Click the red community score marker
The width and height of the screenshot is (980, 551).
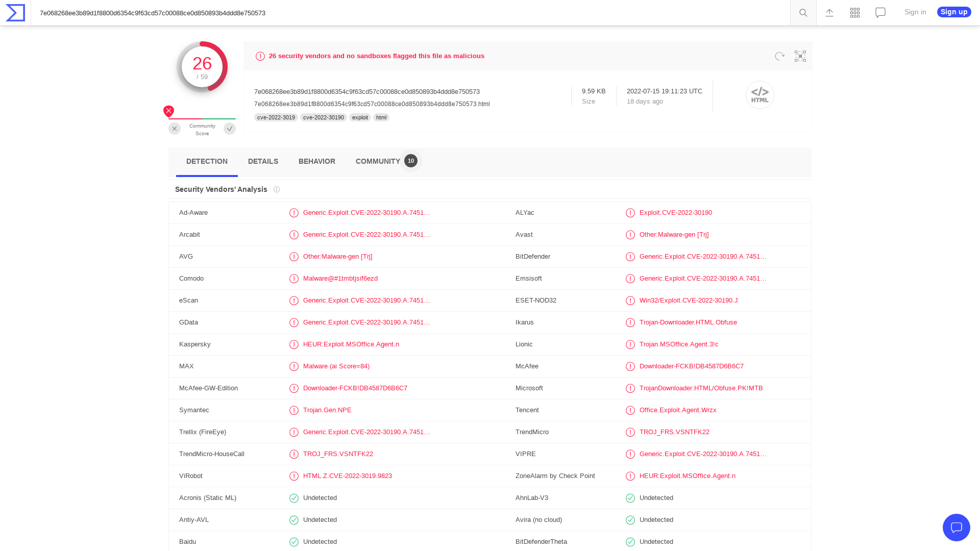click(x=169, y=111)
